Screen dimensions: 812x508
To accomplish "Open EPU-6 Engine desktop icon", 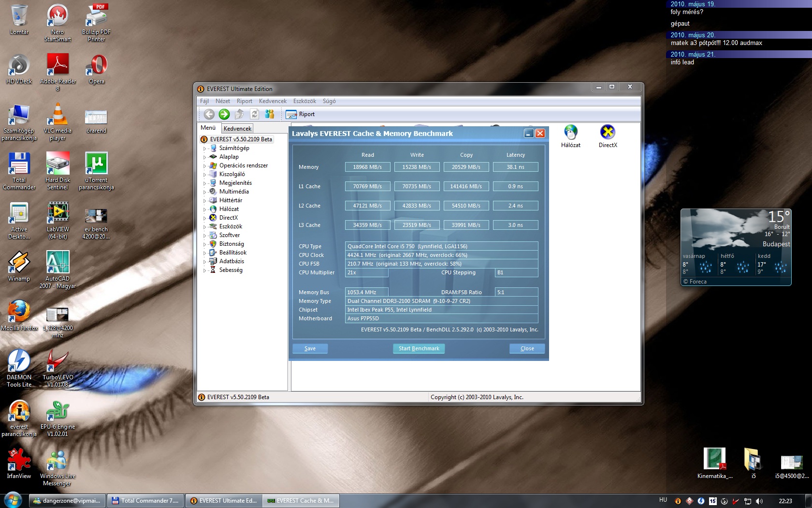I will 58,418.
